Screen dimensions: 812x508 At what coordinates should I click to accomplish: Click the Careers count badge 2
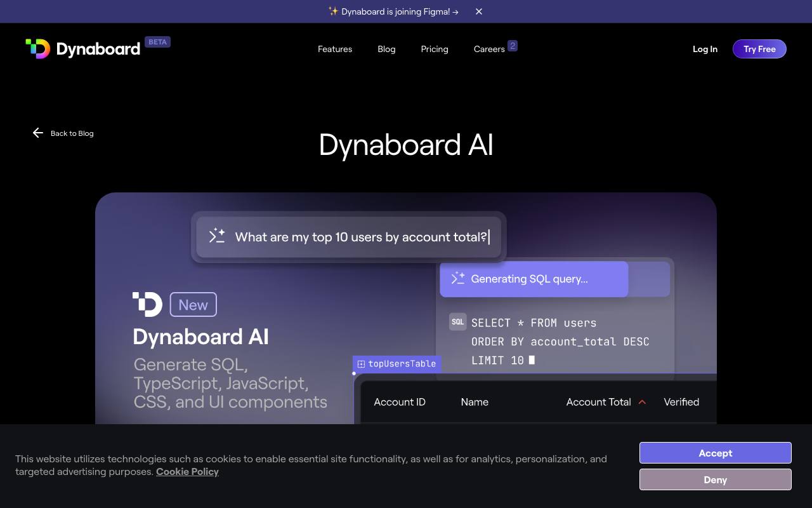[513, 45]
